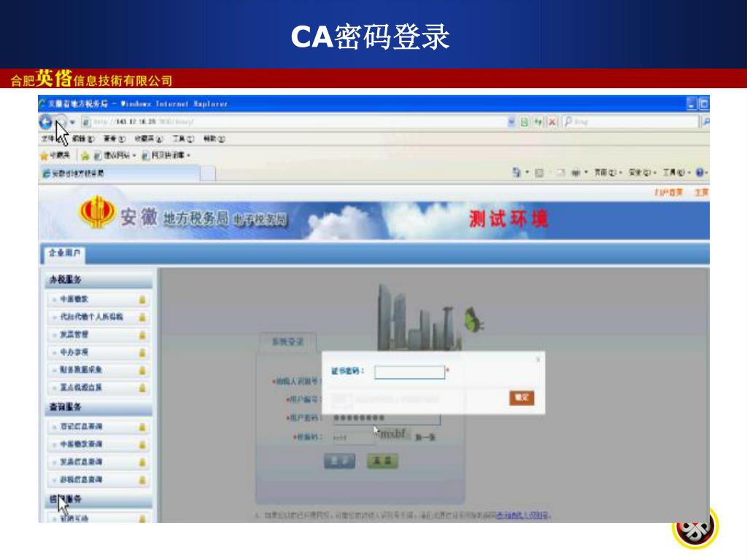Click the lock icon beside 登记信息查询

coord(142,427)
